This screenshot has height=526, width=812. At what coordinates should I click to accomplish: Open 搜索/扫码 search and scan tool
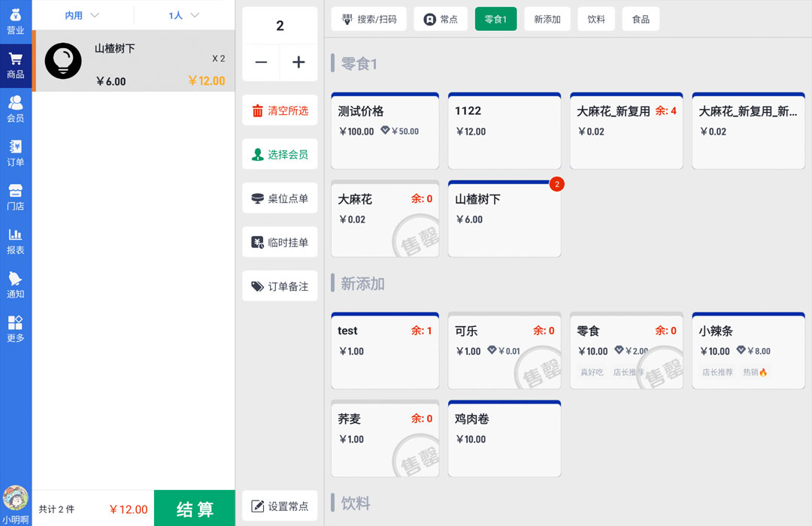368,19
